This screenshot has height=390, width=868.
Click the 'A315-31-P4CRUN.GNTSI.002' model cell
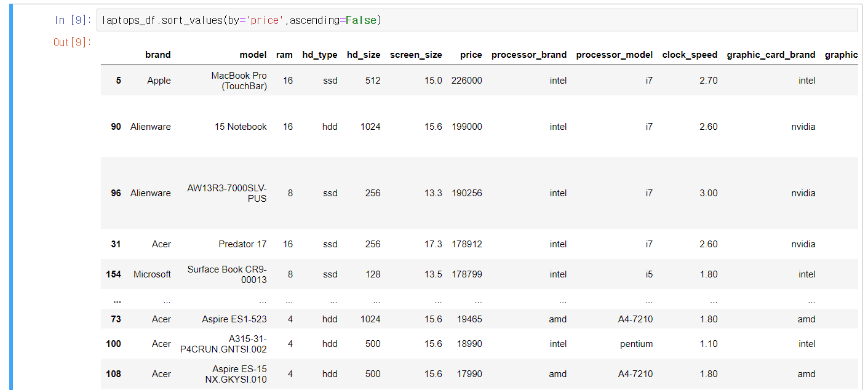(223, 344)
